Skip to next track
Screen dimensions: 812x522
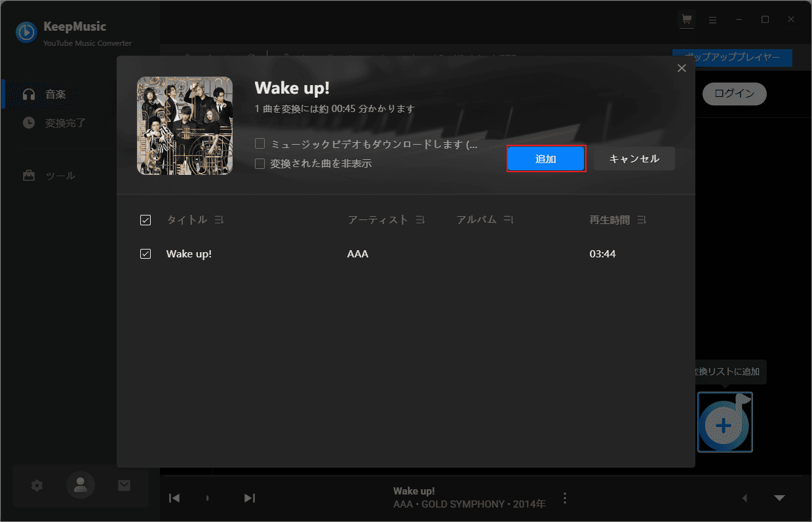pos(250,498)
